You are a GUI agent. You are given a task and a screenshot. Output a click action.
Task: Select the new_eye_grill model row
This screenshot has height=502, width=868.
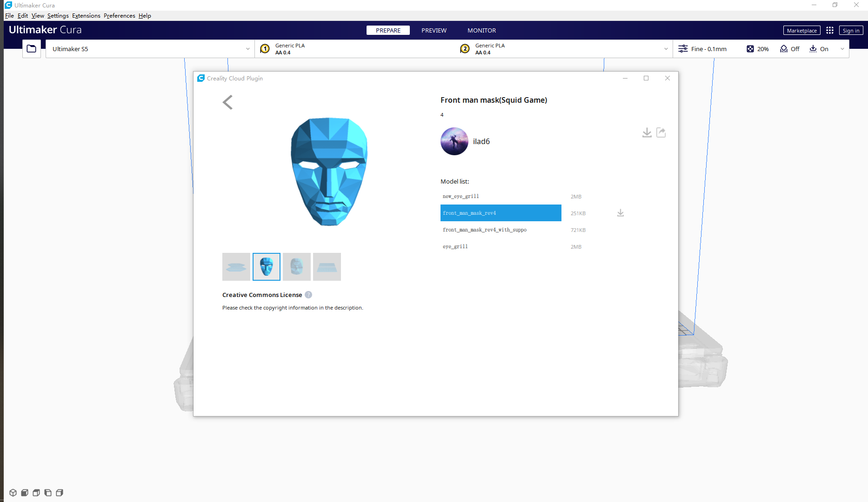pos(501,196)
